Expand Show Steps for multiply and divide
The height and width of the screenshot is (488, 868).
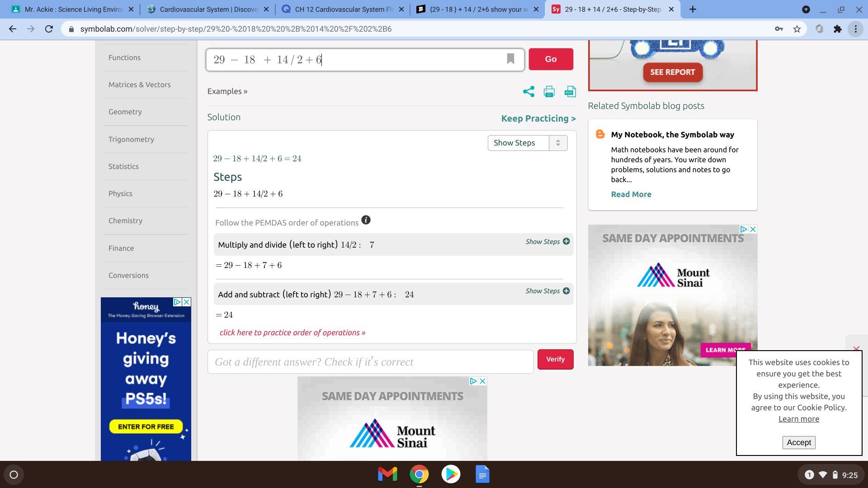[x=547, y=242]
